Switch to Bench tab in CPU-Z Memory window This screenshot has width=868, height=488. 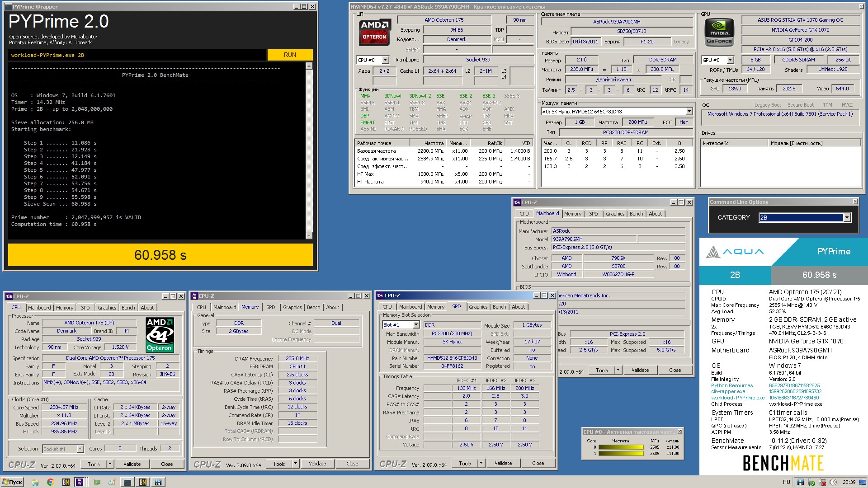click(313, 307)
